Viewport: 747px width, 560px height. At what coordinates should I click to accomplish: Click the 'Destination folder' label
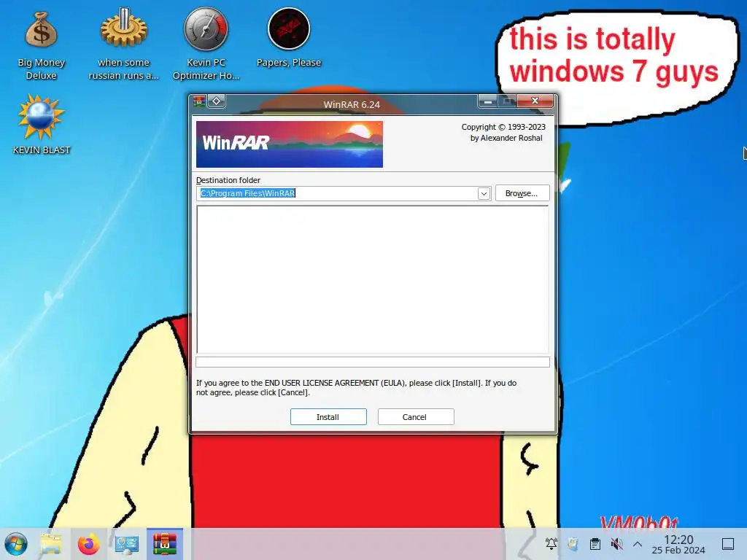point(228,180)
